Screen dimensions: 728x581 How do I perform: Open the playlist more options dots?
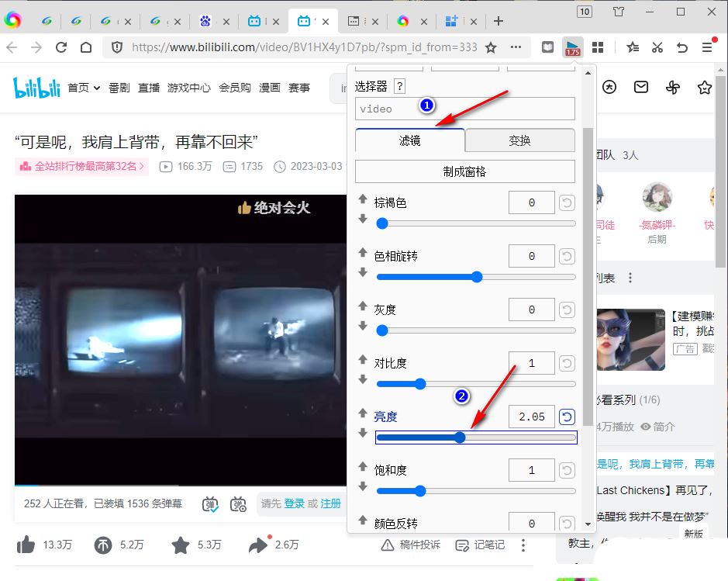630,278
